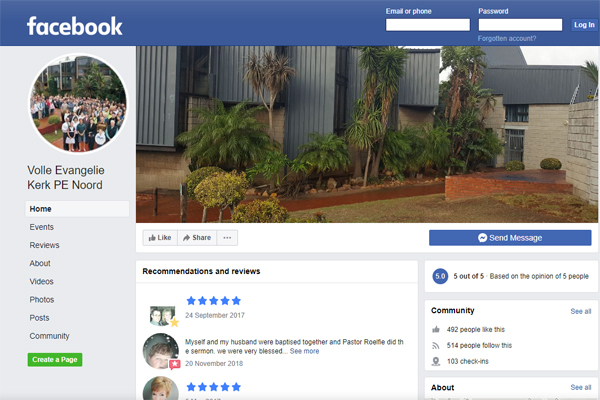Expand review text with See more
600x400 pixels.
305,351
